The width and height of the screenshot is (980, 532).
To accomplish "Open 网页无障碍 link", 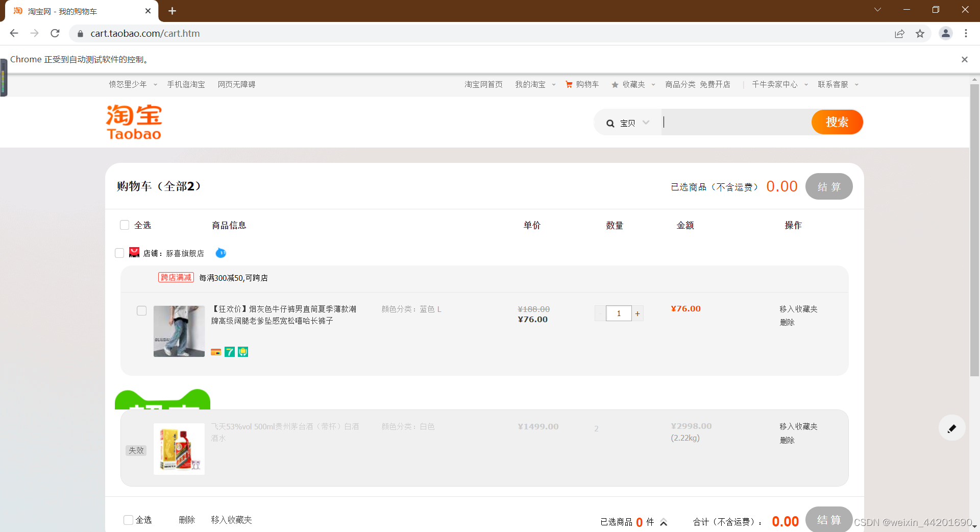I will (x=236, y=84).
